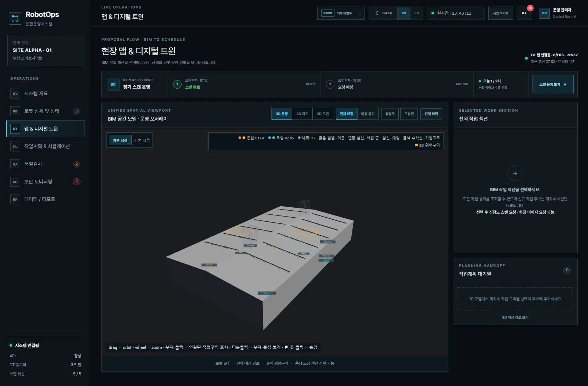The width and height of the screenshot is (588, 386).
Task: Click the RP icon for 데이터 / 리포트
Action: point(15,199)
